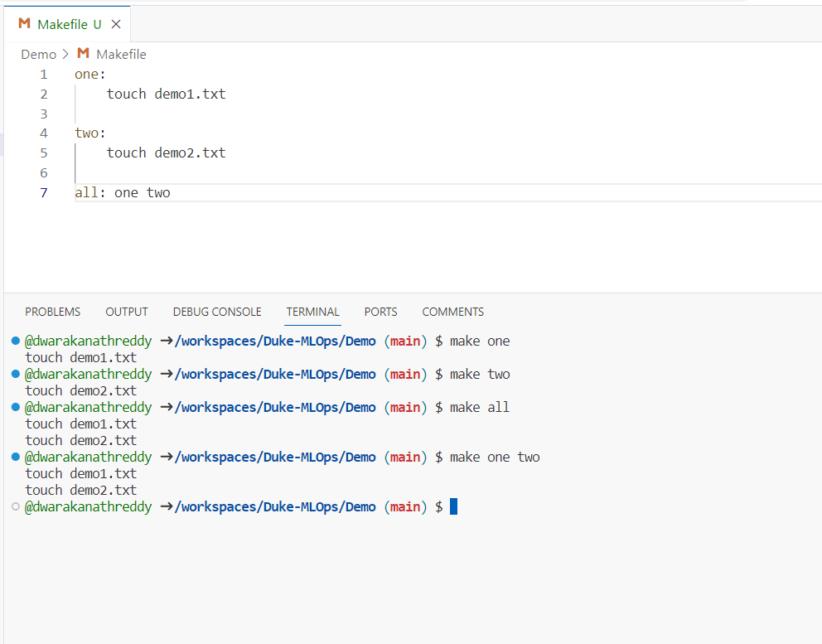The width and height of the screenshot is (822, 644).
Task: Open the OUTPUT panel tab
Action: click(127, 312)
